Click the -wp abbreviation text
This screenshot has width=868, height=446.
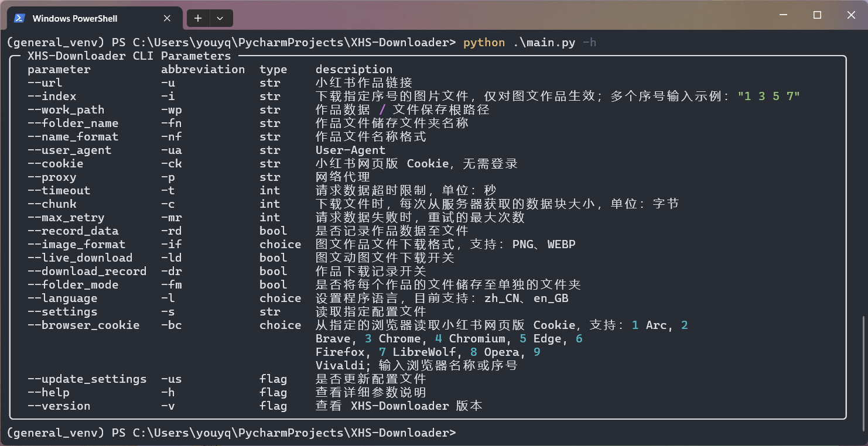172,109
